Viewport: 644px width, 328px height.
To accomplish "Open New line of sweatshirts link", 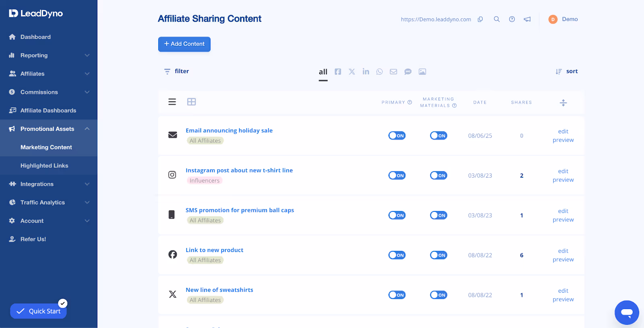I will point(219,290).
